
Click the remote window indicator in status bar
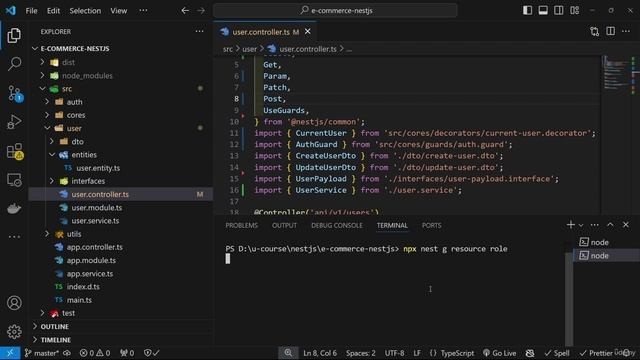tap(10, 353)
